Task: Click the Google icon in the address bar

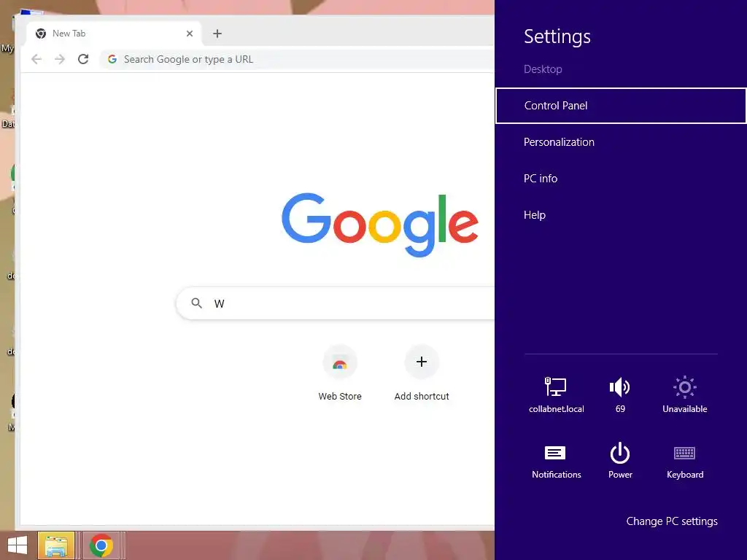Action: click(x=112, y=59)
